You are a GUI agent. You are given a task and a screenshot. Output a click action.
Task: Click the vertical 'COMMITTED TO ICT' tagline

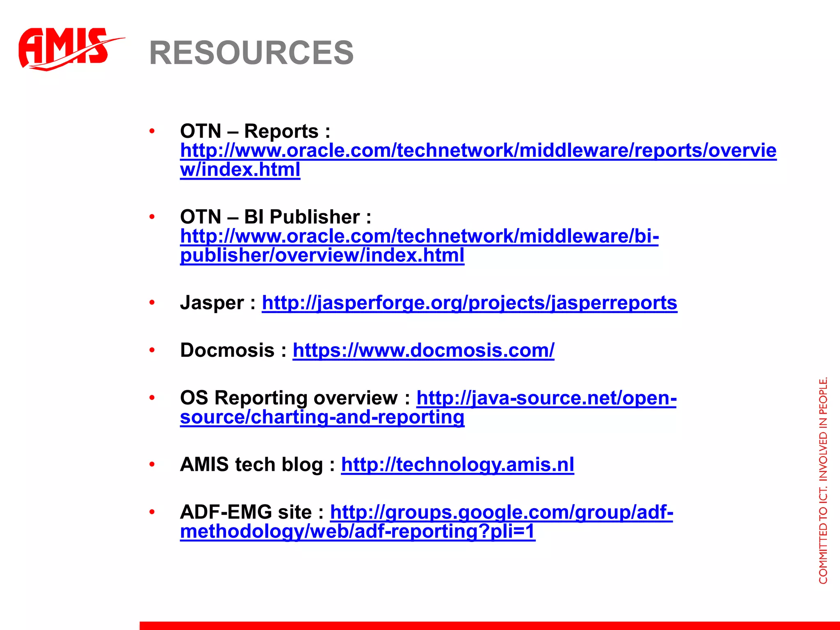(x=823, y=480)
